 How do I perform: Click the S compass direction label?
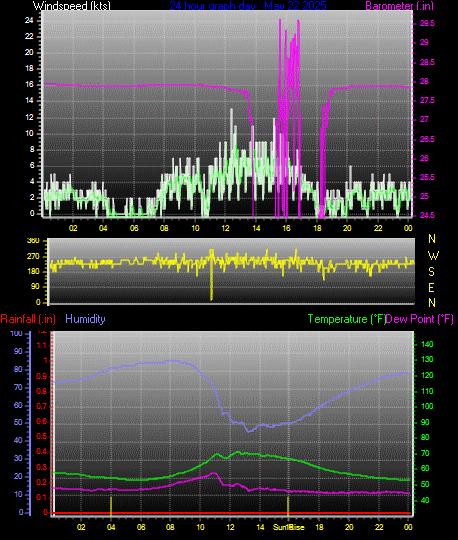(431, 272)
